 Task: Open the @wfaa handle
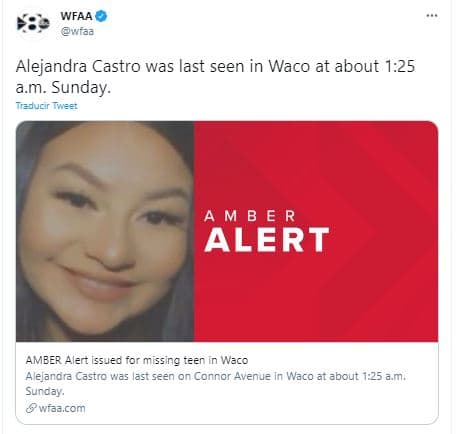pyautogui.click(x=77, y=31)
